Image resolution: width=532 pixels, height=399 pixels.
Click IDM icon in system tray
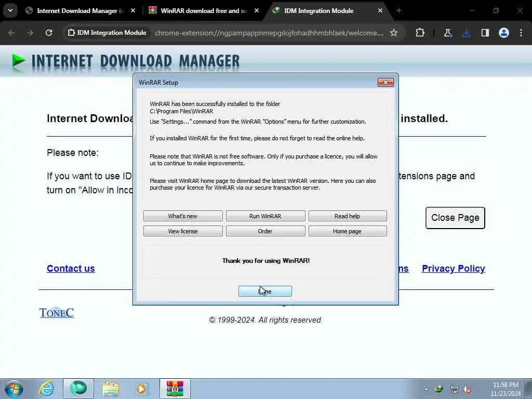pos(438,389)
